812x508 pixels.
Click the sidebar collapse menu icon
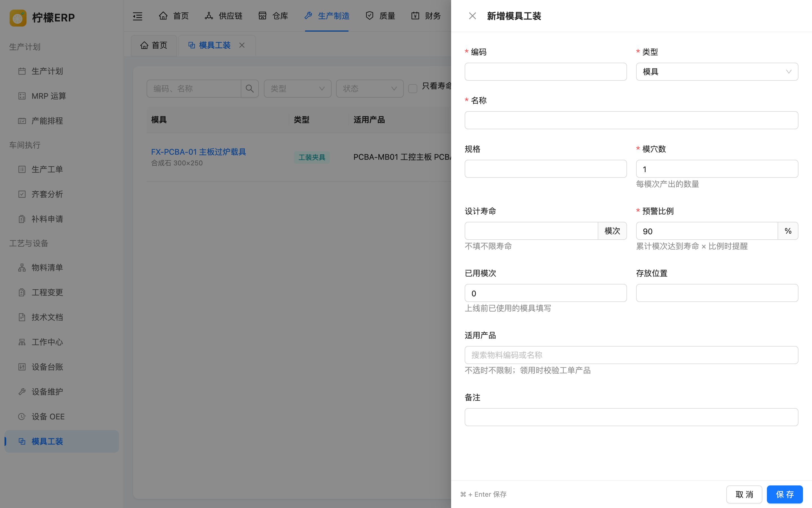(x=138, y=16)
